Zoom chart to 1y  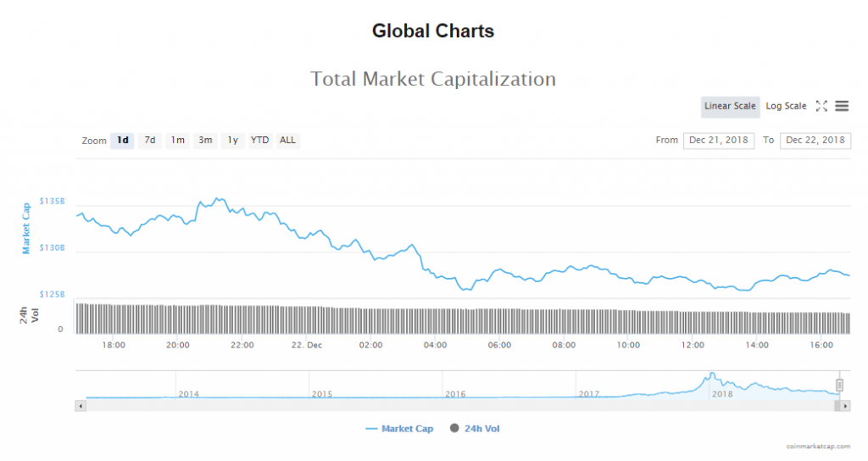[x=232, y=141]
